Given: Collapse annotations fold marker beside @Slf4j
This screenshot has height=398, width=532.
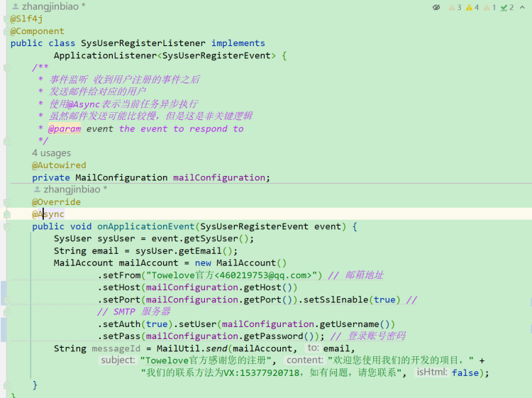Looking at the screenshot, I should coord(6,19).
